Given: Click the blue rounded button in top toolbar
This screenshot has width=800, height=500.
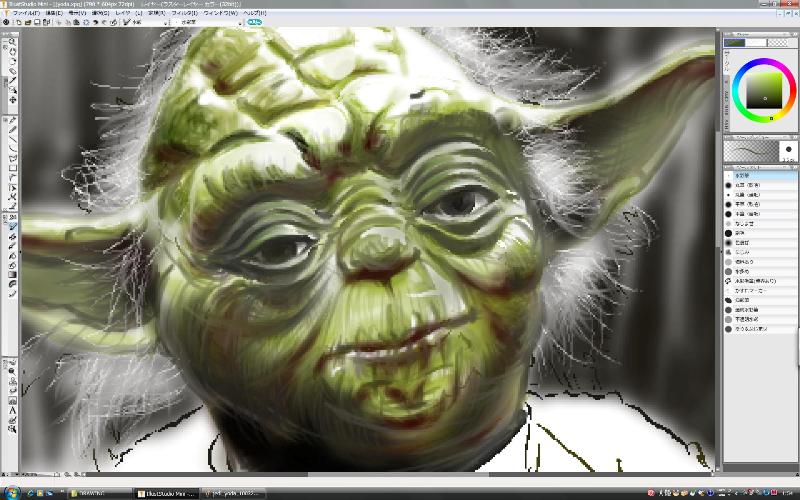Looking at the screenshot, I should (x=254, y=22).
